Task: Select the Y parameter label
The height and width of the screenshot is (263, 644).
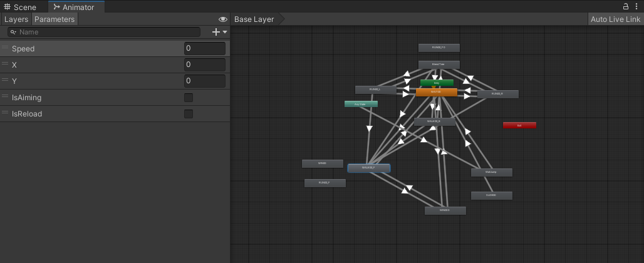Action: 14,81
